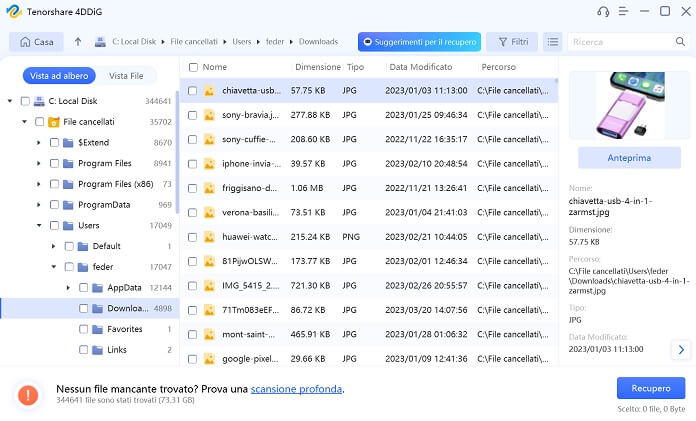The height and width of the screenshot is (421, 696).
Task: Go up one folder level arrow
Action: pyautogui.click(x=78, y=42)
